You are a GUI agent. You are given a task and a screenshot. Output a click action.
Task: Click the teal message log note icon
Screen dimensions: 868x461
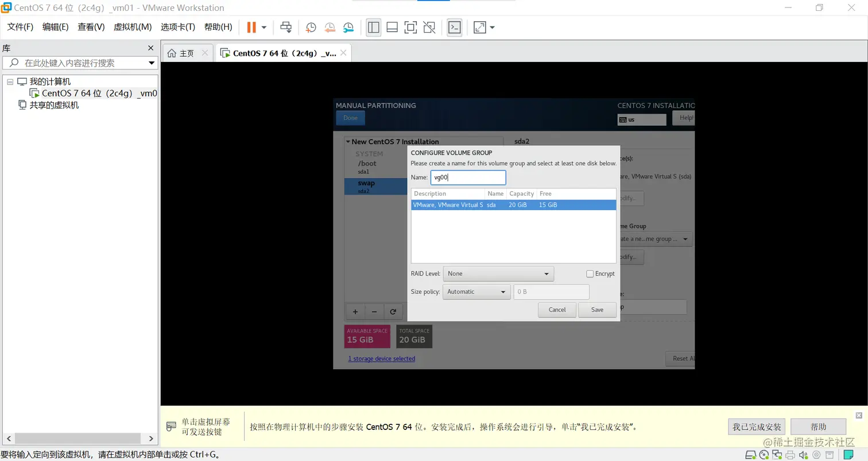pos(848,455)
